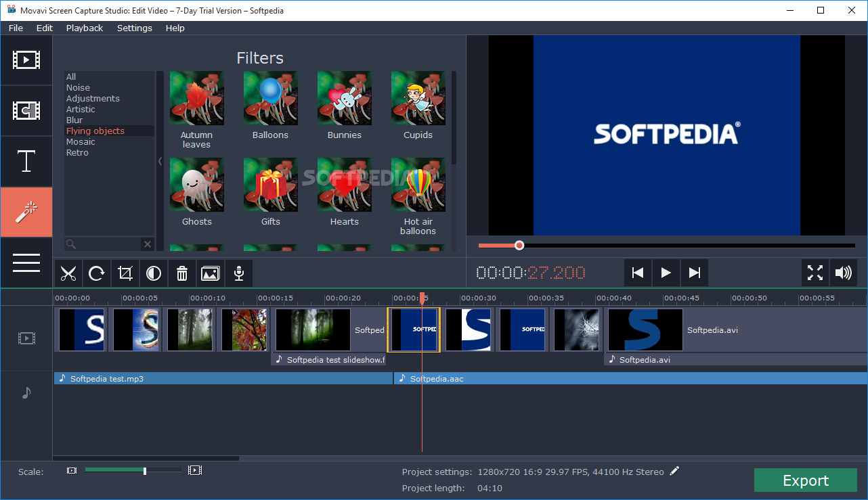Open the Titles text tab

pos(26,162)
